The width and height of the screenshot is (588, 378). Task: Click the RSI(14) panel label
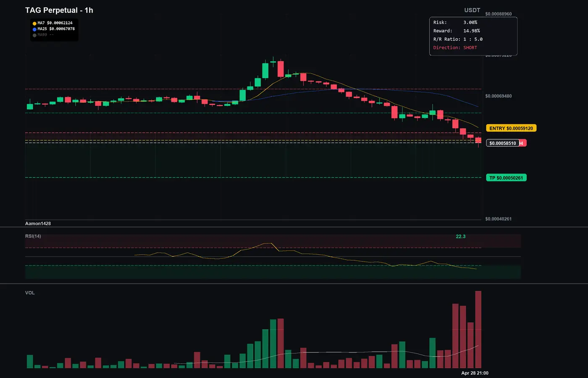click(x=33, y=236)
